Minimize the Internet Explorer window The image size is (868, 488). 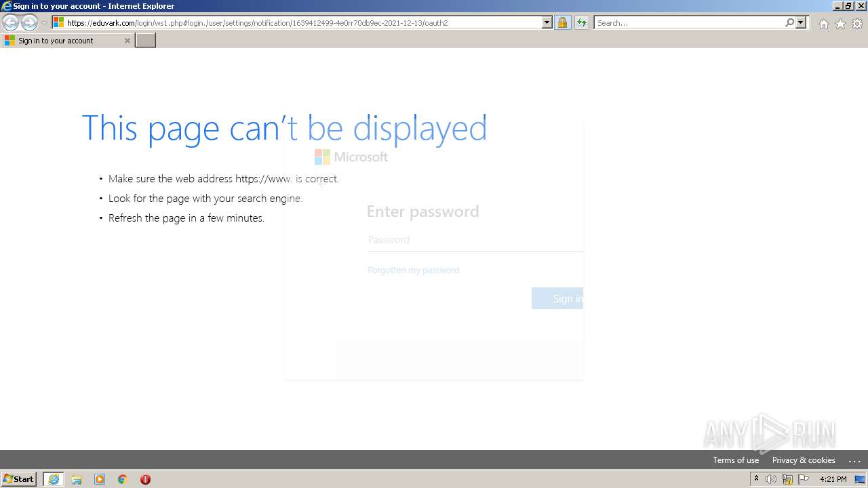837,6
